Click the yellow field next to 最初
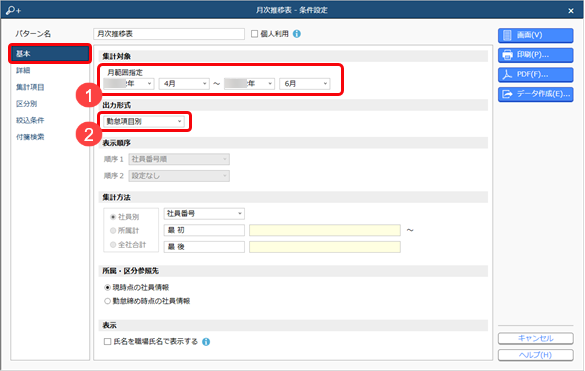Image resolution: width=585 pixels, height=371 pixels. [325, 230]
